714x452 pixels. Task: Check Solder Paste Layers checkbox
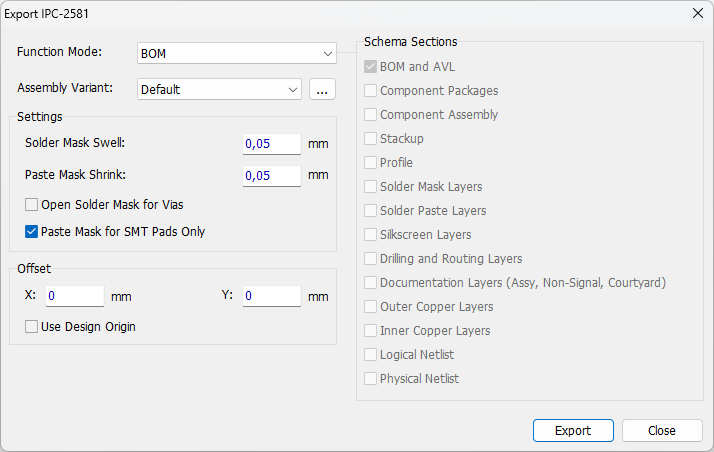point(370,211)
